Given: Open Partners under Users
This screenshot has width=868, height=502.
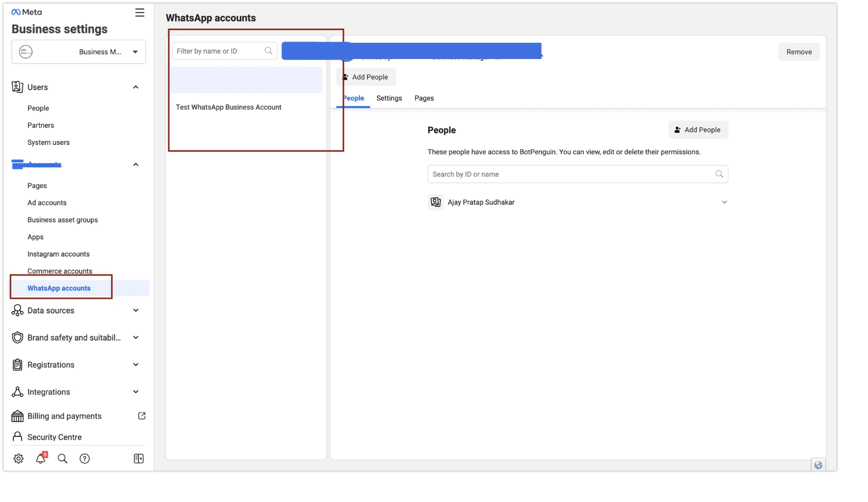Looking at the screenshot, I should 40,125.
